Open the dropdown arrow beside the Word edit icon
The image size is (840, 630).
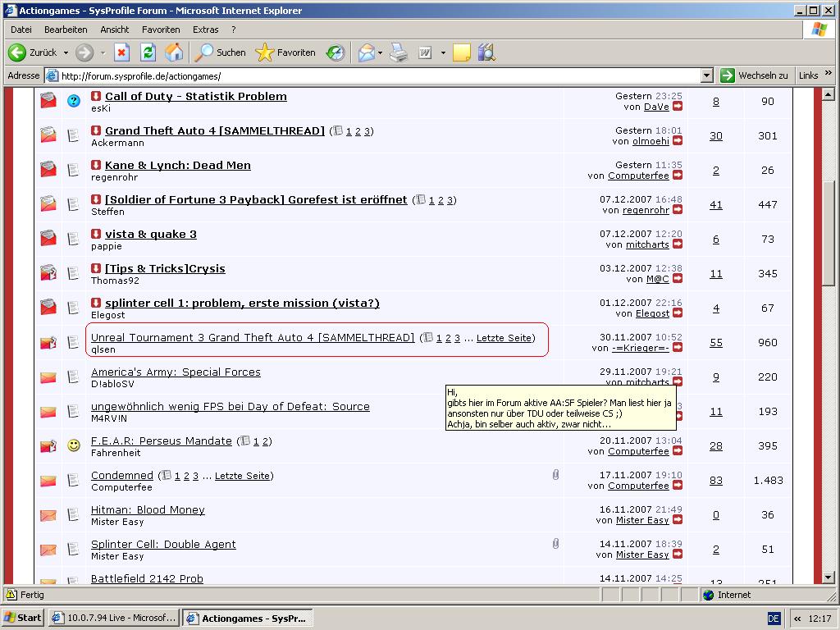point(443,53)
